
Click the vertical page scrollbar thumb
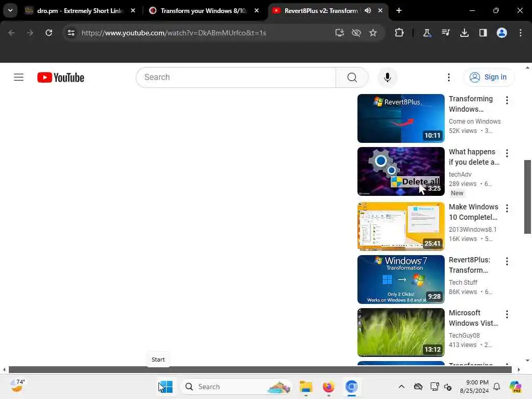point(527,197)
